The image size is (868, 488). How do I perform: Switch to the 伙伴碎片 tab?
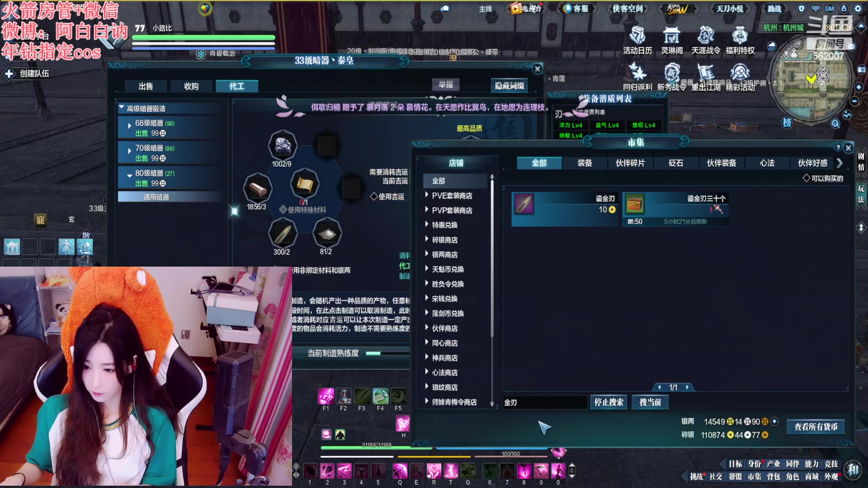(630, 163)
